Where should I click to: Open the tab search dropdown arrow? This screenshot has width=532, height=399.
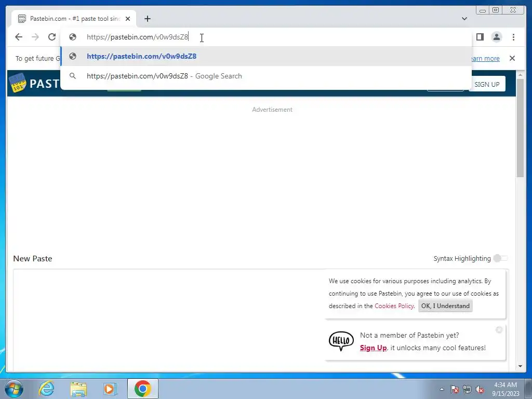point(464,19)
